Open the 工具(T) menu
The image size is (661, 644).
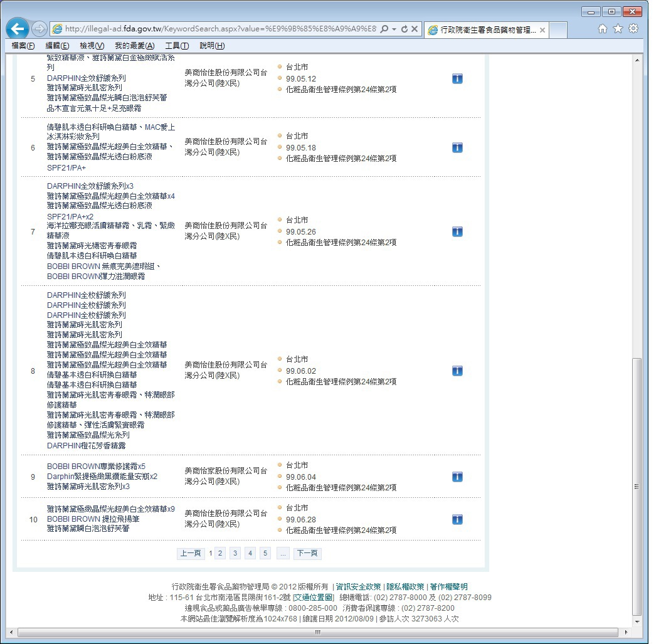177,46
